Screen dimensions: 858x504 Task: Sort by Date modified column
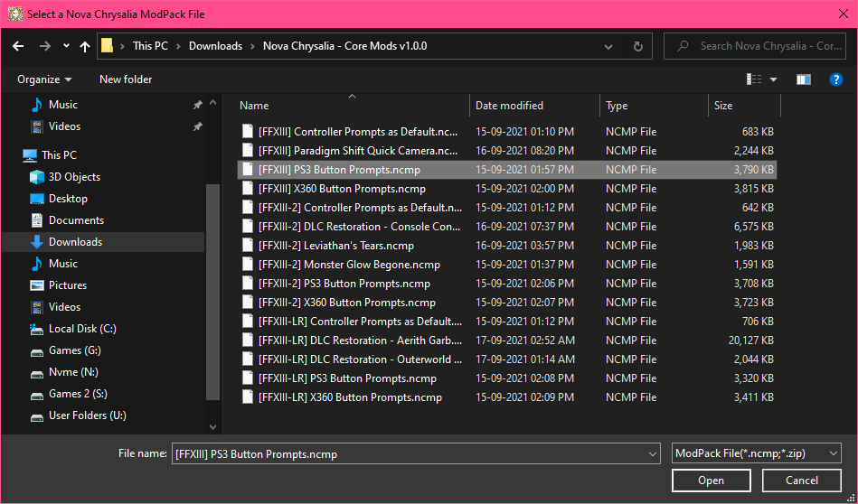[x=534, y=106]
